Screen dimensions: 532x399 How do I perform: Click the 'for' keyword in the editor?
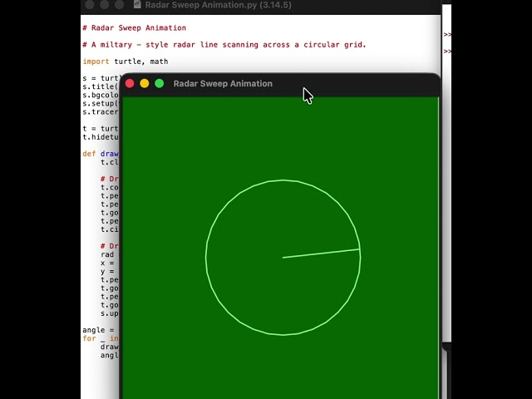point(89,338)
